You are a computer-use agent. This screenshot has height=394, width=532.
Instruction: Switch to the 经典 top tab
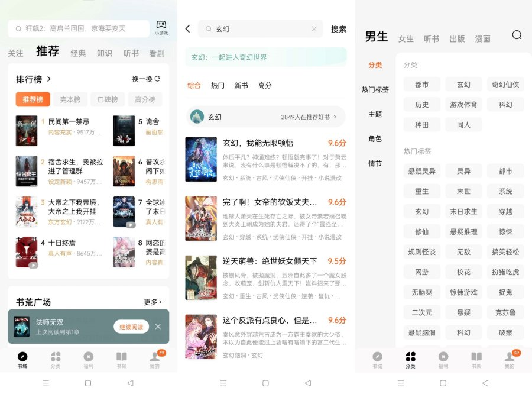[78, 53]
